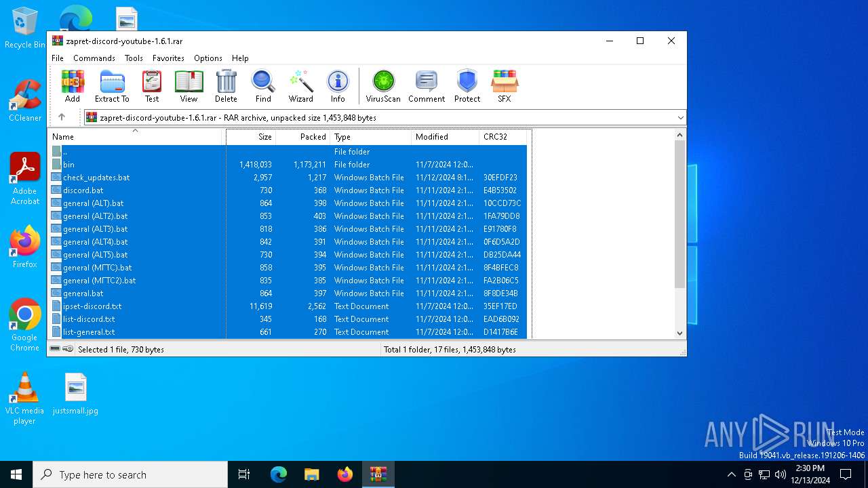Open the Commands menu

click(x=94, y=58)
